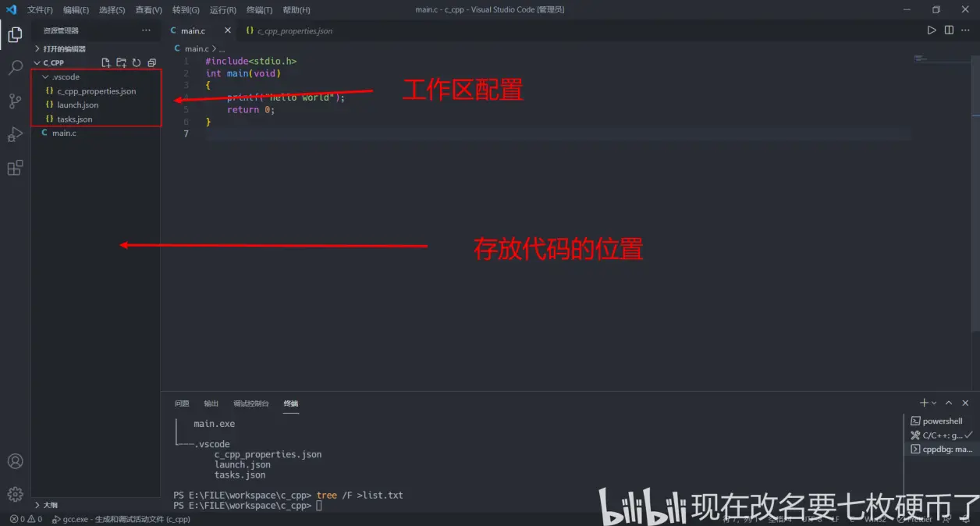Viewport: 980px width, 526px height.
Task: Open the Search view in activity bar
Action: (15, 68)
